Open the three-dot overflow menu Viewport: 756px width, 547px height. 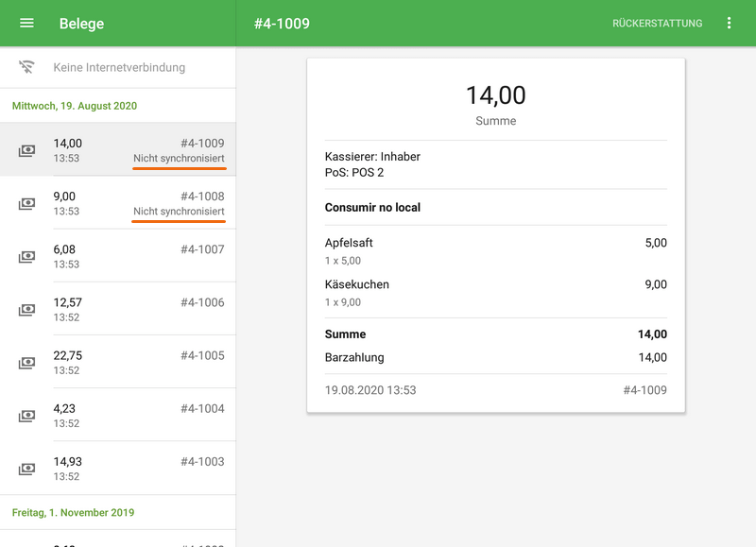[729, 24]
